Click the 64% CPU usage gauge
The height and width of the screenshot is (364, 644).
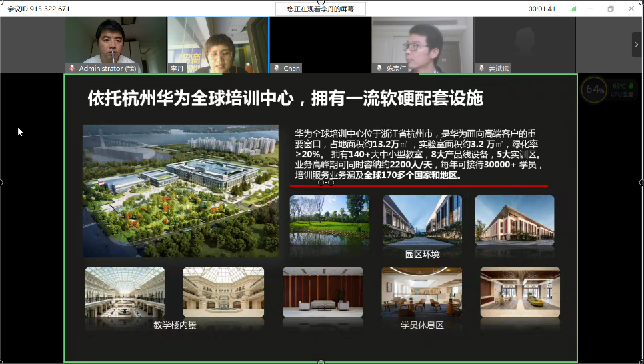tap(594, 89)
